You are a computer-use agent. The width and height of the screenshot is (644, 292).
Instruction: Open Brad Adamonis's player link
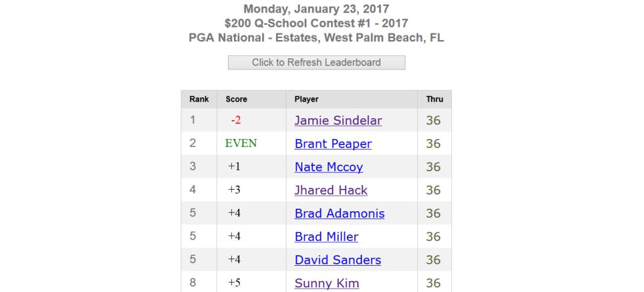tap(339, 213)
